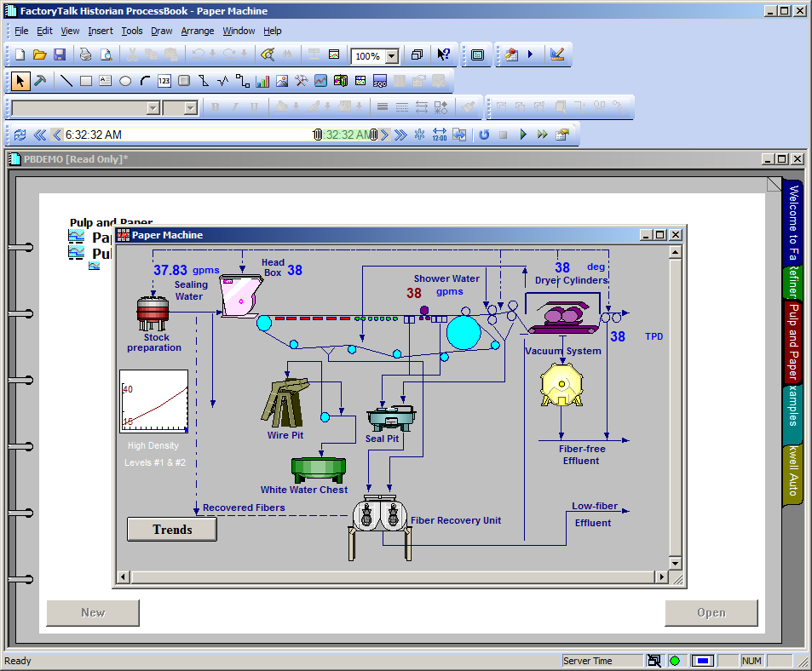Image resolution: width=812 pixels, height=671 pixels.
Task: Select the Value (123) tool
Action: point(164,81)
